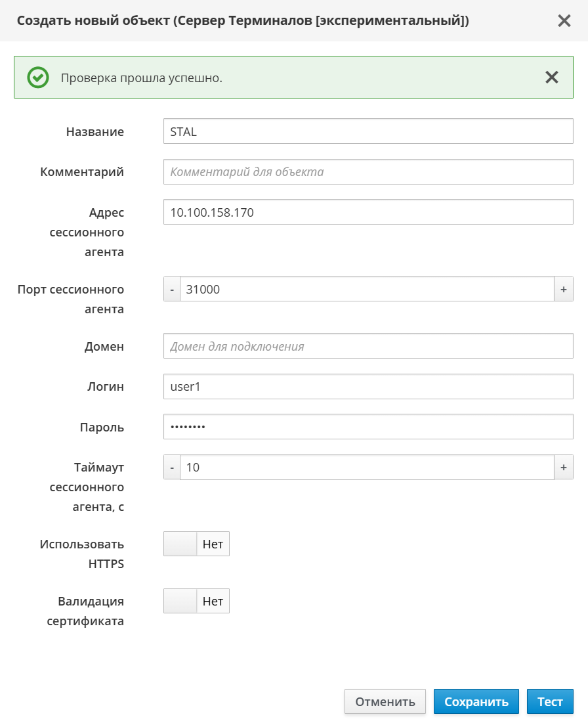This screenshot has height=727, width=588.
Task: Toggle certificate validation switch
Action: pyautogui.click(x=196, y=601)
